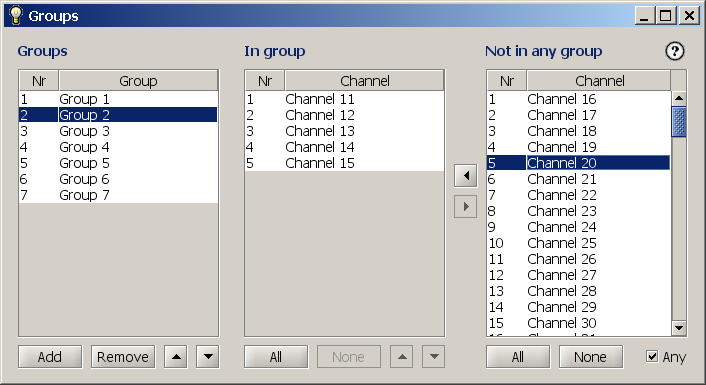The width and height of the screenshot is (706, 385).
Task: Select Group 5 in the Groups list
Action: 118,163
